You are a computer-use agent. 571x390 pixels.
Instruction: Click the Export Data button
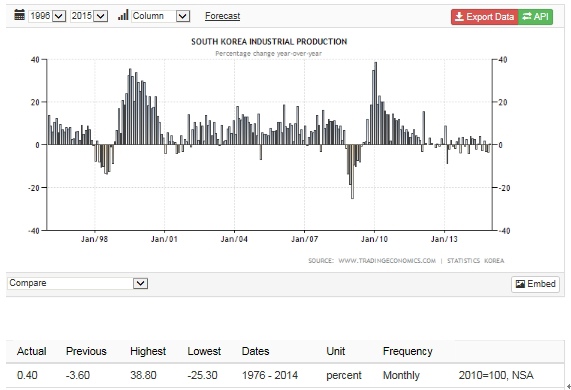point(484,17)
